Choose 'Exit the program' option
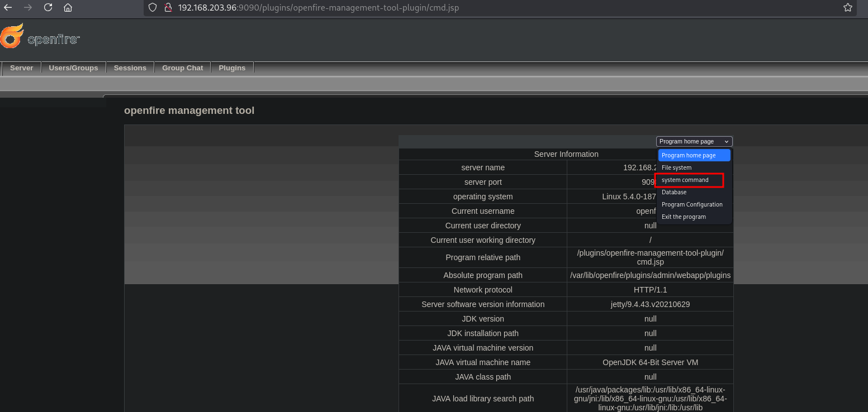 [684, 217]
